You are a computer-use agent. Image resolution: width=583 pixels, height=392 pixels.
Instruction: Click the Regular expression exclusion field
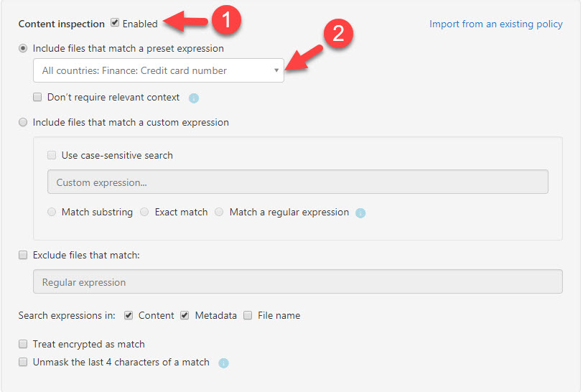(x=298, y=281)
